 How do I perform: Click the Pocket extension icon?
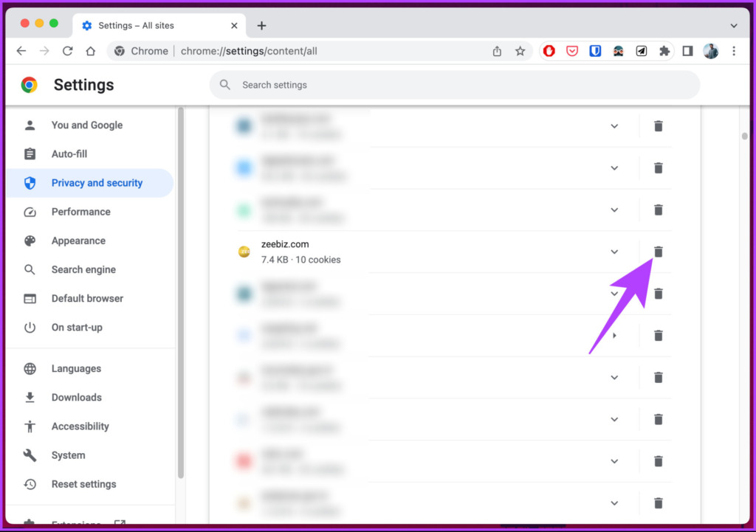572,51
